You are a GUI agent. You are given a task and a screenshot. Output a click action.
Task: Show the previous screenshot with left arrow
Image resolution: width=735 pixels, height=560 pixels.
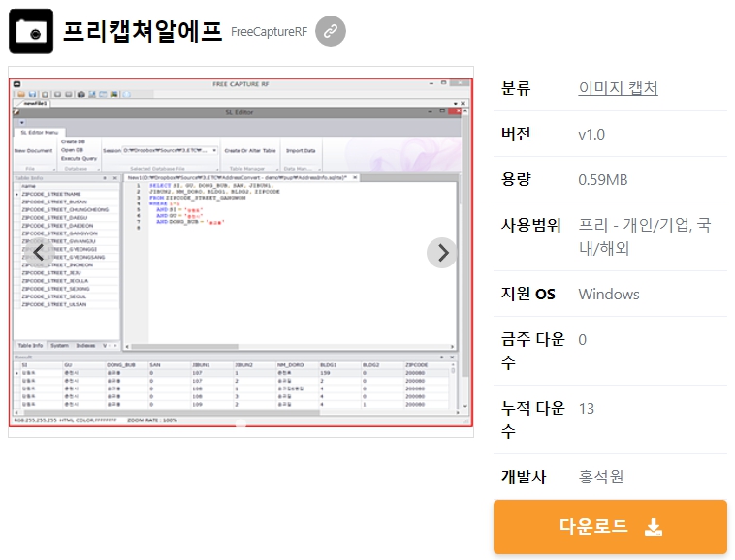(x=39, y=253)
